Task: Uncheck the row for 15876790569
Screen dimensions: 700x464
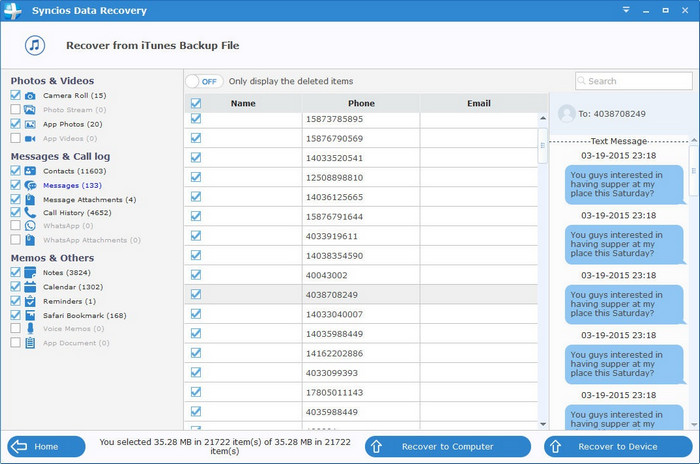Action: pyautogui.click(x=196, y=138)
